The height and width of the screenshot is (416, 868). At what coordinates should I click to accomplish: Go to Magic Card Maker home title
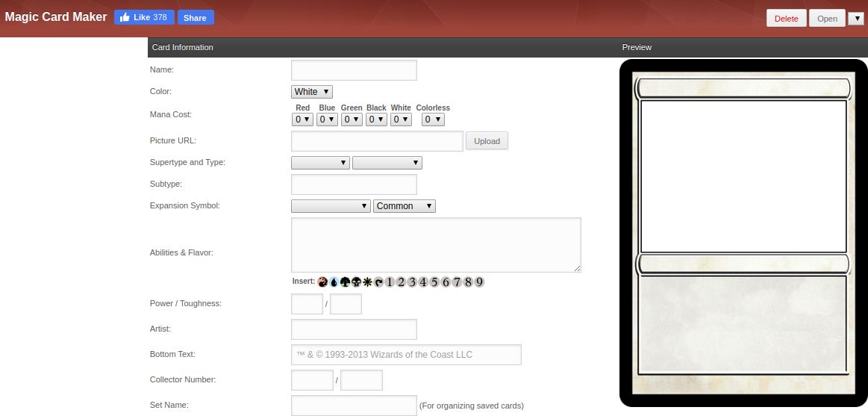pos(56,16)
